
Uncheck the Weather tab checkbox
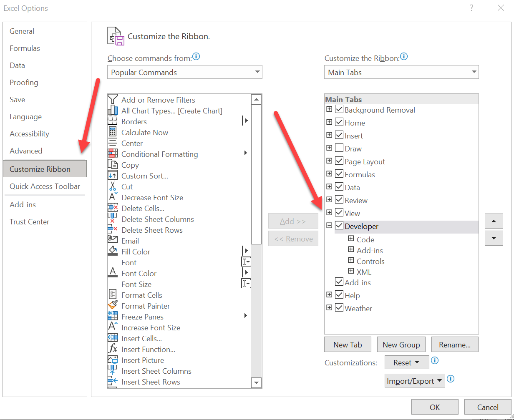pos(339,307)
